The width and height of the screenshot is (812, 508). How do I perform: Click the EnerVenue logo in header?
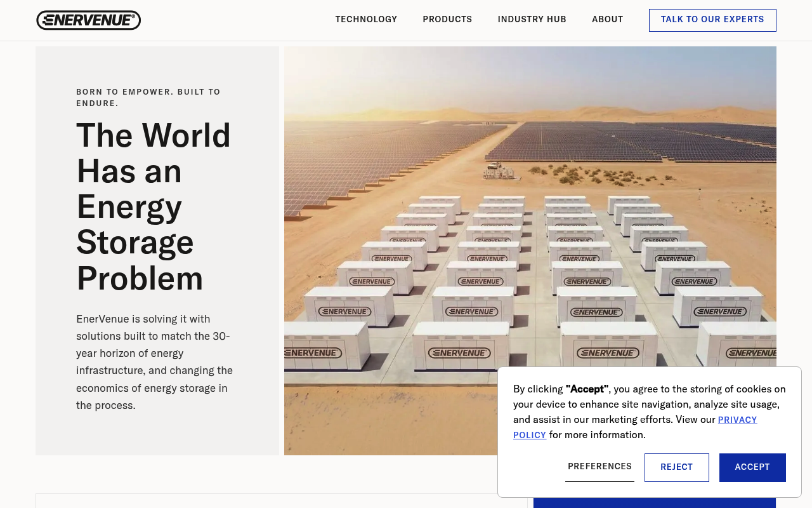(88, 20)
